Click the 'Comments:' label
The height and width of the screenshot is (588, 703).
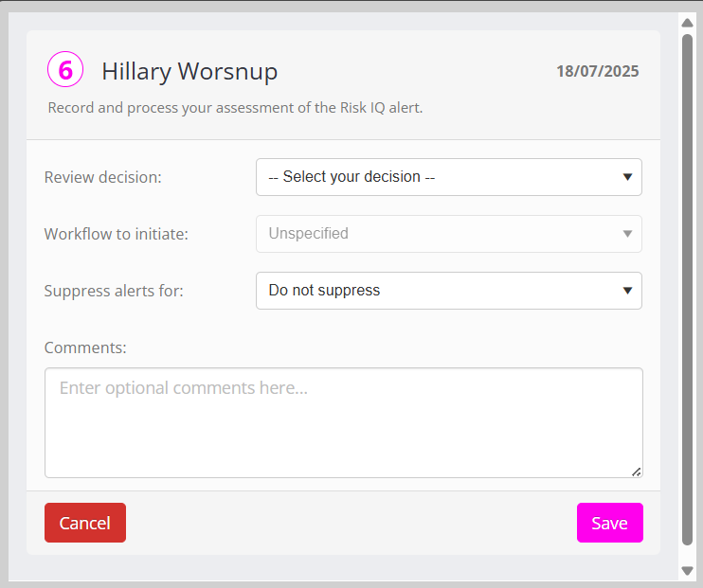[x=85, y=347]
